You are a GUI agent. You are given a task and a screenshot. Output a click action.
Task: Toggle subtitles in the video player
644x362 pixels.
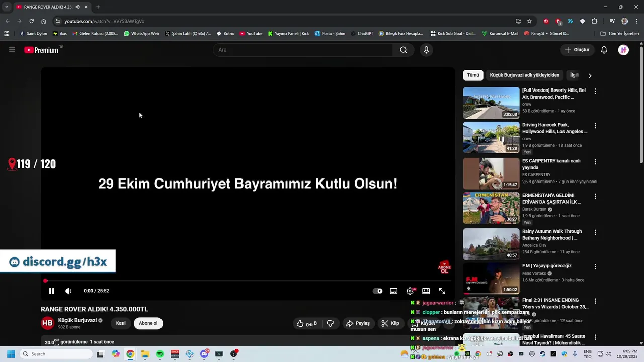point(394,291)
